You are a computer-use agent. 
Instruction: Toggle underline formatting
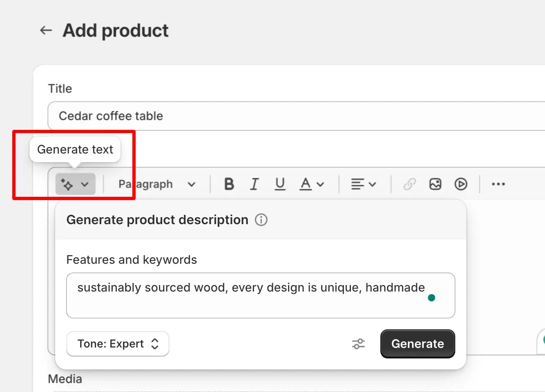point(280,184)
